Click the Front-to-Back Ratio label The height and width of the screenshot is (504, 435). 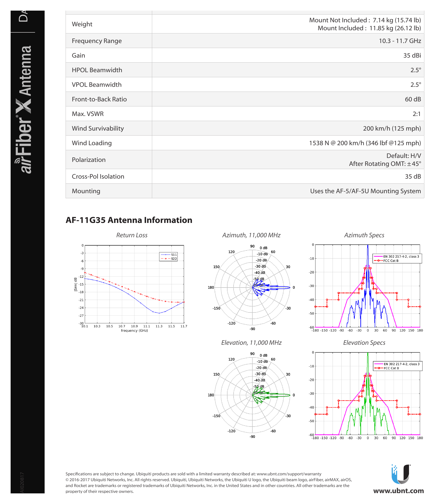[99, 99]
